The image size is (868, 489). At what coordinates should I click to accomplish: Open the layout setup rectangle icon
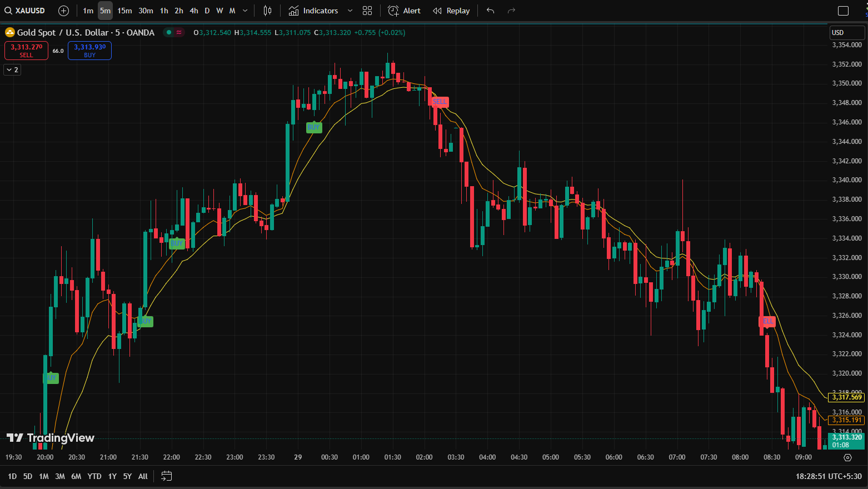point(843,11)
